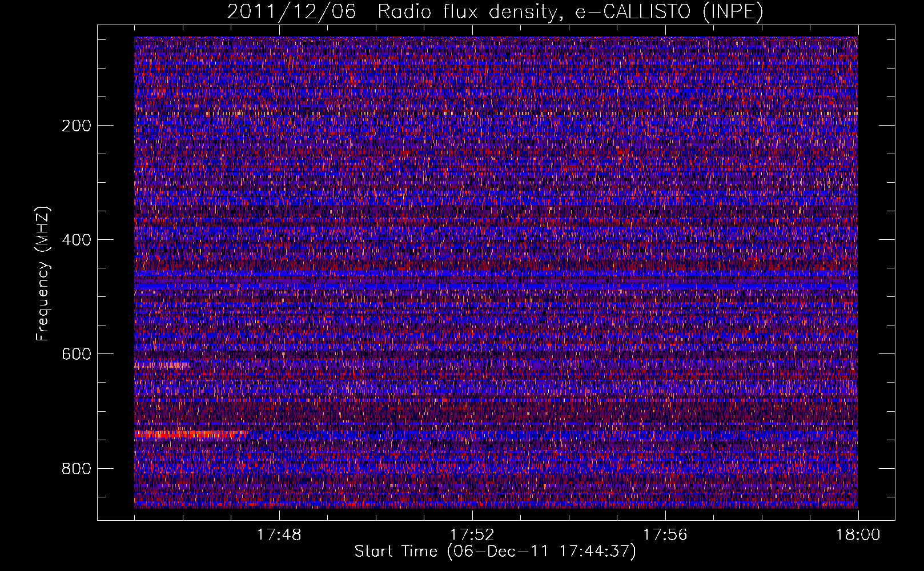The width and height of the screenshot is (924, 571).
Task: Click the 17:56 time tick label
Action: pyautogui.click(x=665, y=535)
